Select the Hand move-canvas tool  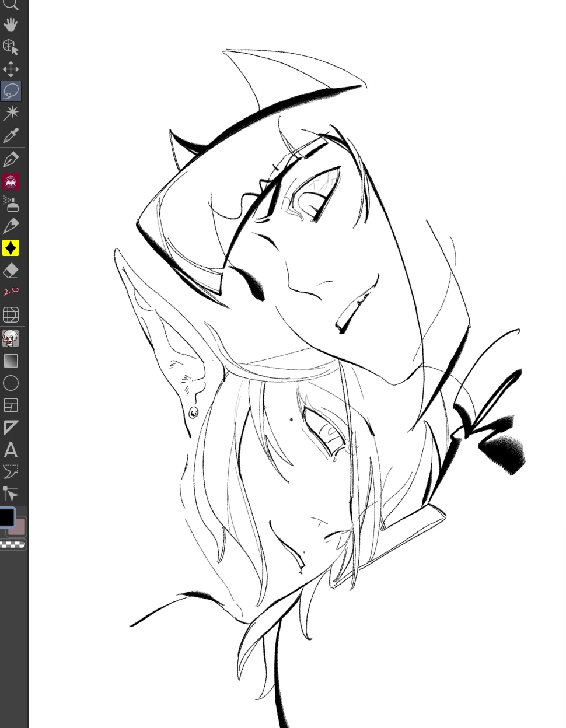pos(11,24)
